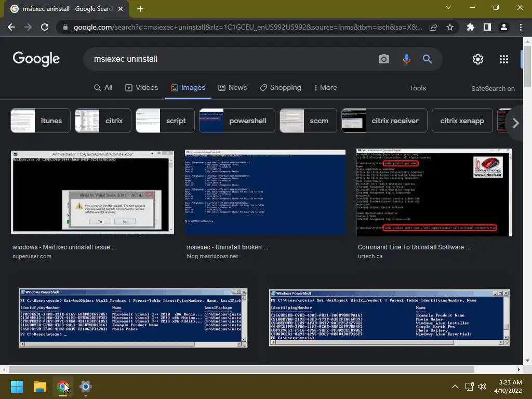Click the blue magnifier search button
This screenshot has width=532, height=399.
tap(427, 59)
